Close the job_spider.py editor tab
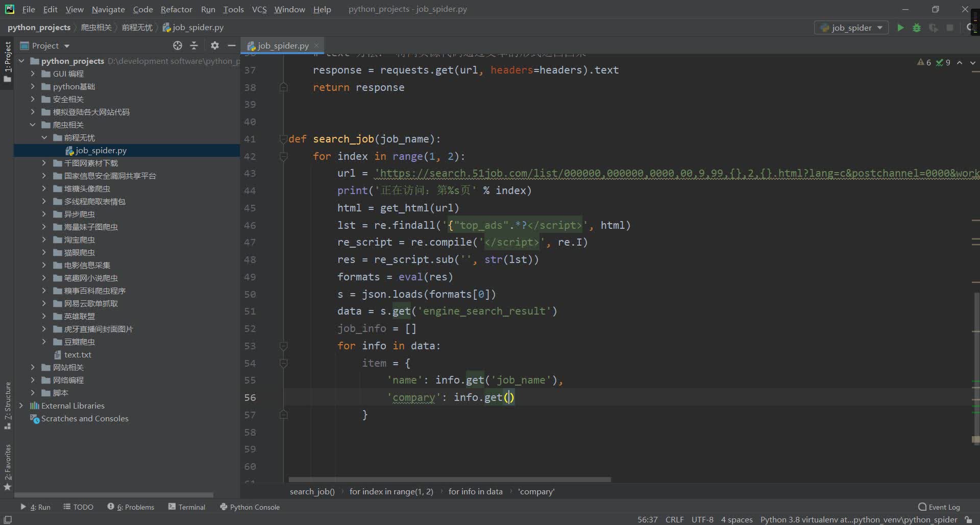Viewport: 980px width, 525px height. click(316, 45)
